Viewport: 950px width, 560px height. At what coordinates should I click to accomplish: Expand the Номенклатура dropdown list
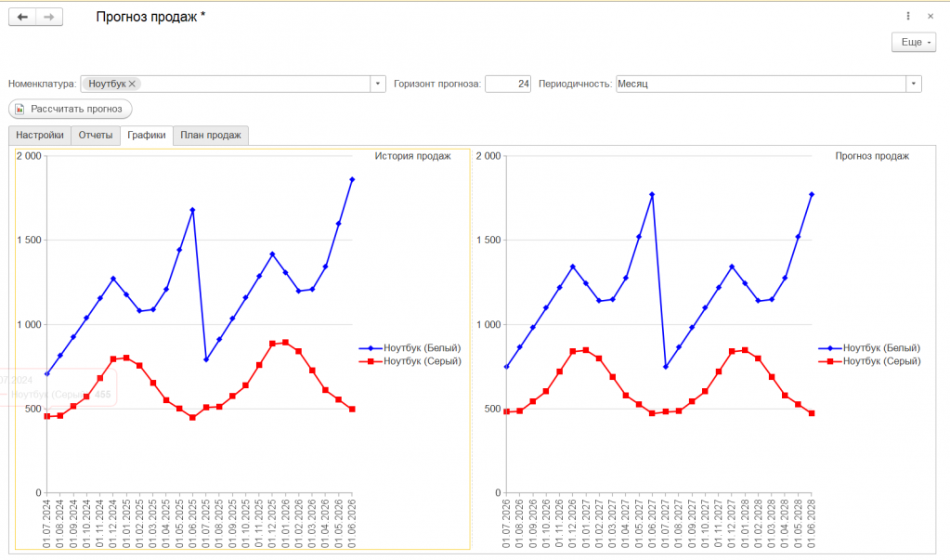click(377, 84)
